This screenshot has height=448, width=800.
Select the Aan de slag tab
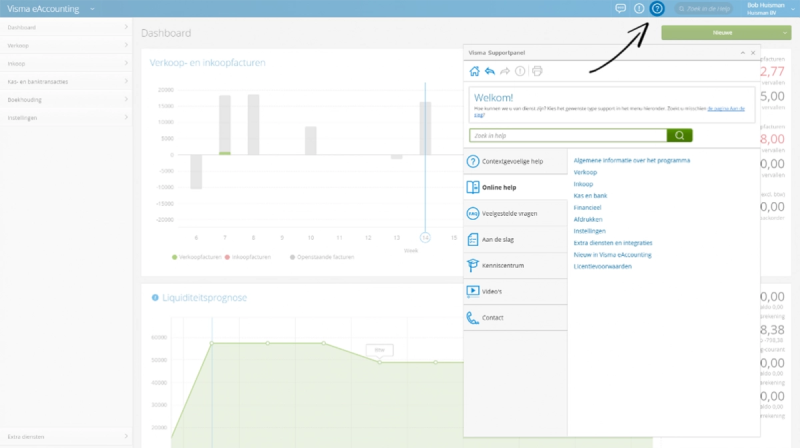coord(515,239)
